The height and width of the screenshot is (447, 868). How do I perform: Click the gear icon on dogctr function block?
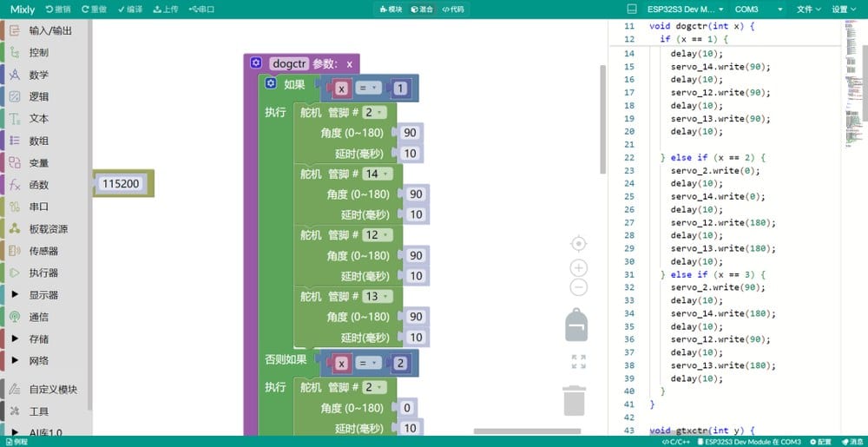[255, 63]
